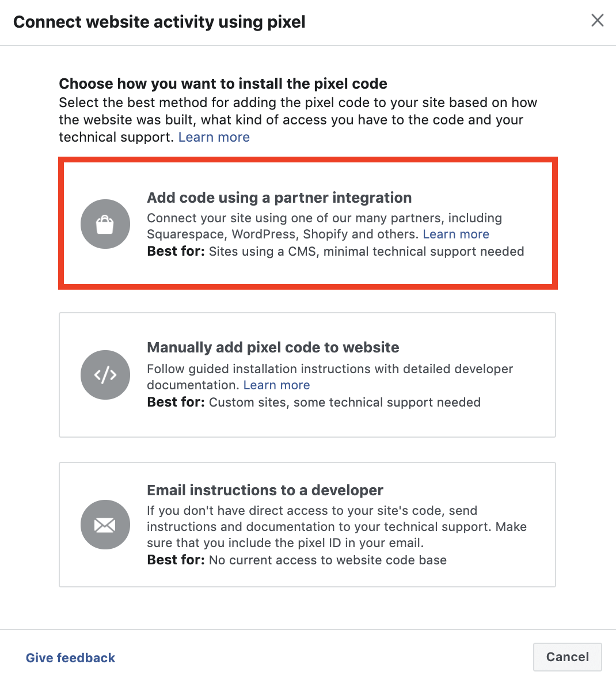616x683 pixels.
Task: Click the envelope email icon
Action: [105, 525]
